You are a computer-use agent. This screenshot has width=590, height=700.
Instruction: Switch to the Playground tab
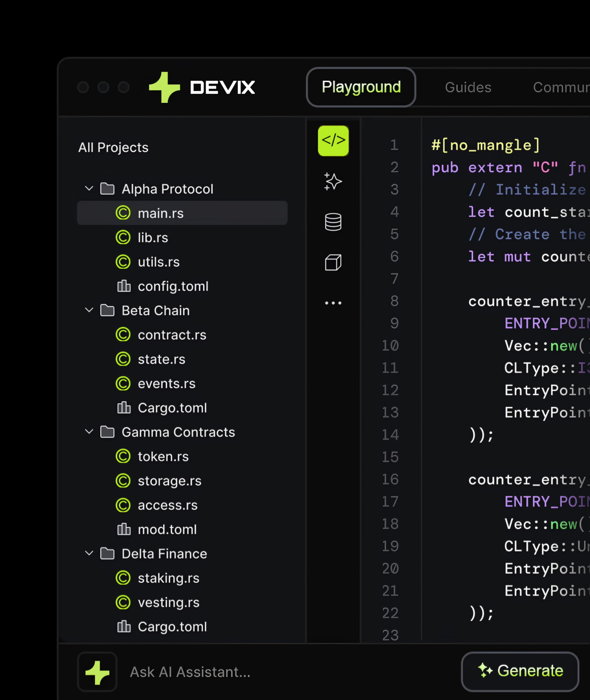point(361,87)
